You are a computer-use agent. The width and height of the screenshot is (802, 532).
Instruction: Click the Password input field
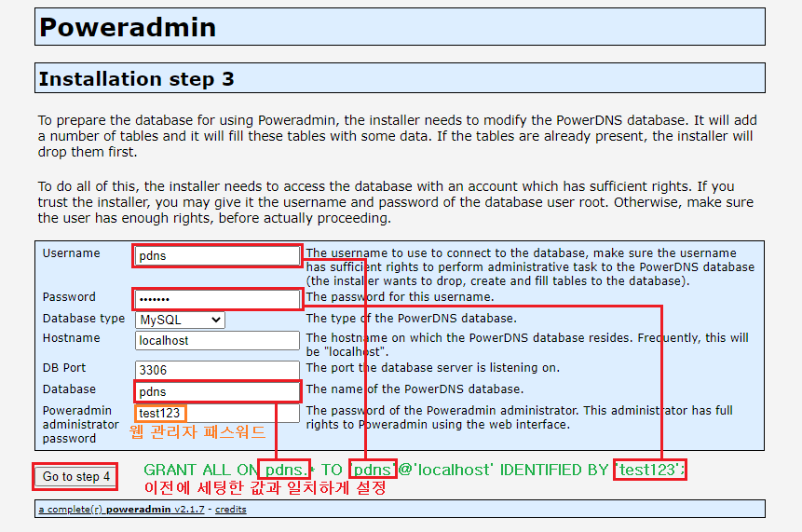click(x=217, y=299)
